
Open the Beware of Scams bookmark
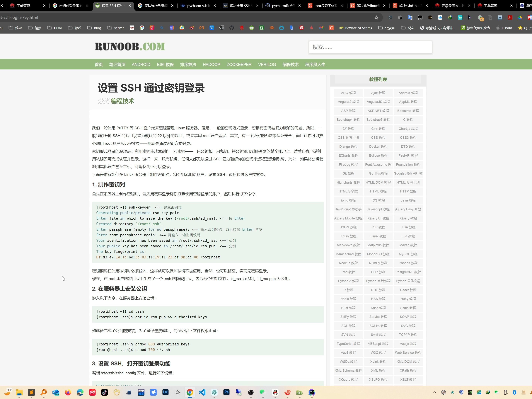pyautogui.click(x=355, y=28)
